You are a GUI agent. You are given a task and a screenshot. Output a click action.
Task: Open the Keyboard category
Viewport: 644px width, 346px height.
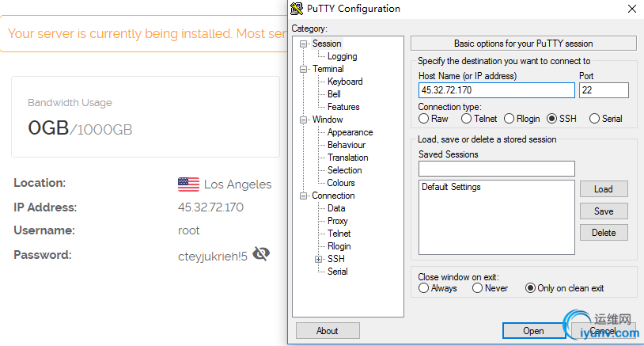coord(345,82)
